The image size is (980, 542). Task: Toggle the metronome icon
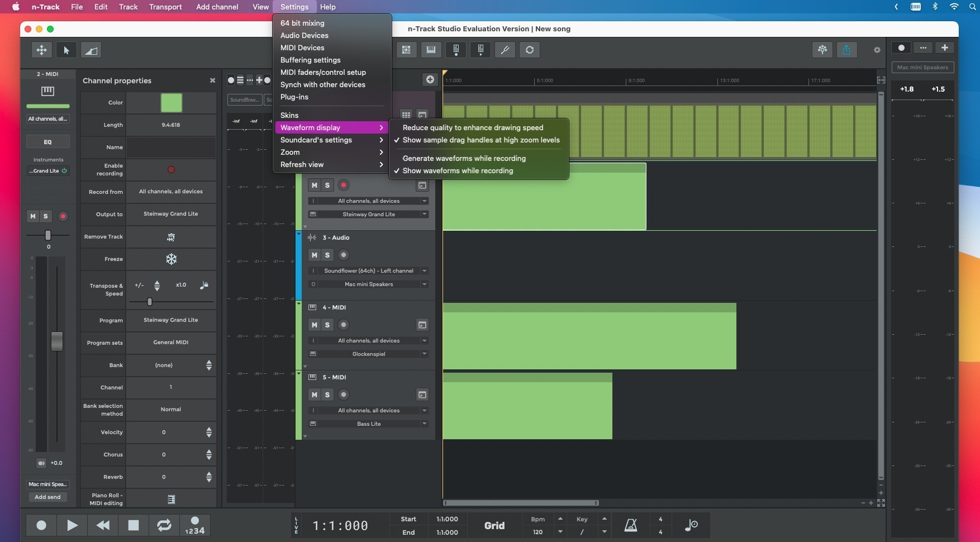[x=631, y=525]
